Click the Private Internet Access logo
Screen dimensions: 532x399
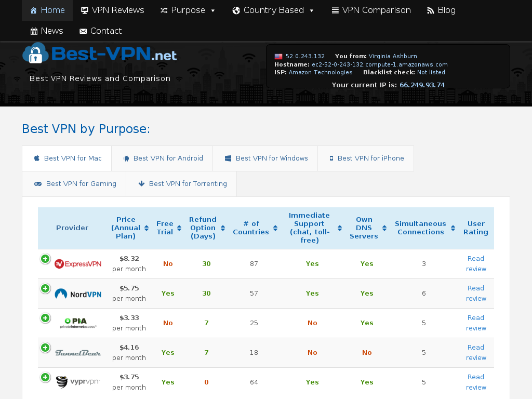78,323
